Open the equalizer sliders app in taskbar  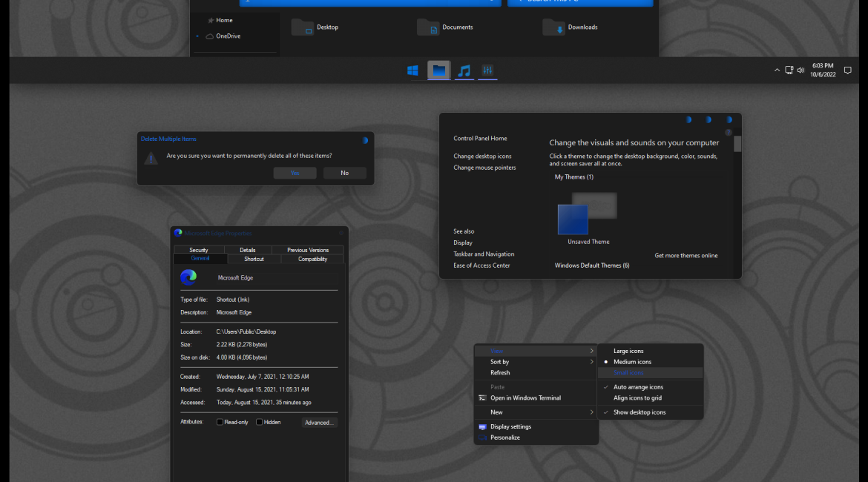(487, 70)
